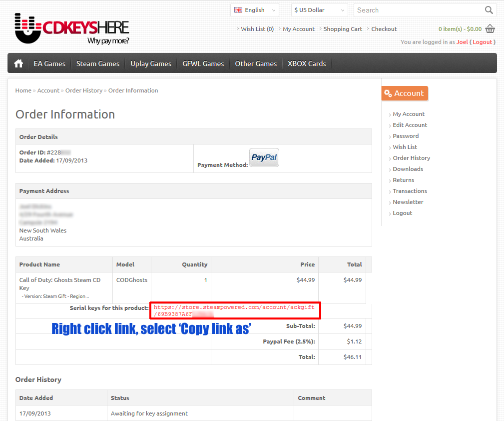Click the orange Account sidebar heading
The image size is (504, 421).
[405, 93]
